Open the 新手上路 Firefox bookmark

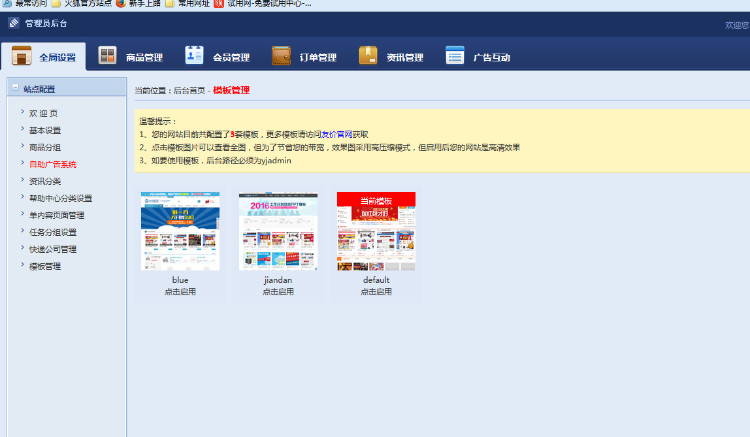pos(138,4)
